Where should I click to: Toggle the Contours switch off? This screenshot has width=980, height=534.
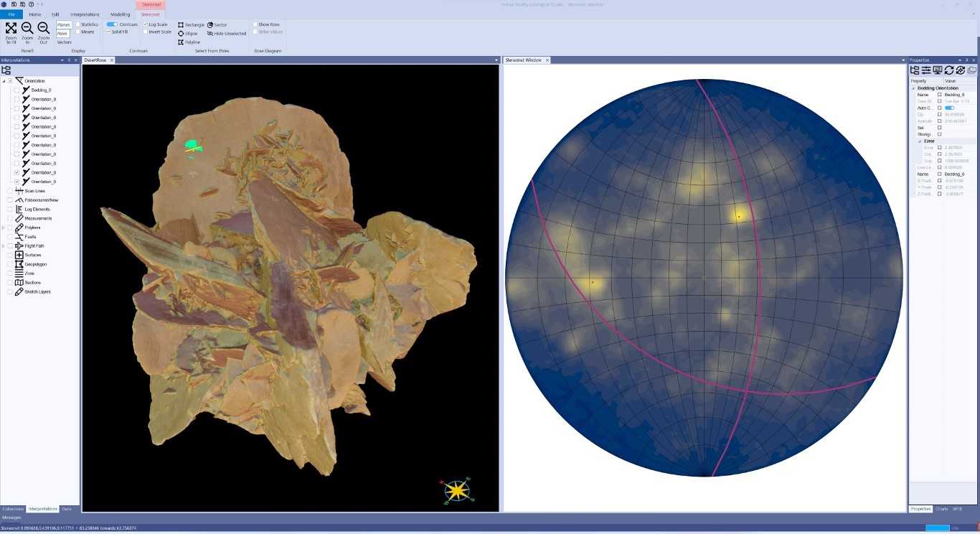(113, 24)
